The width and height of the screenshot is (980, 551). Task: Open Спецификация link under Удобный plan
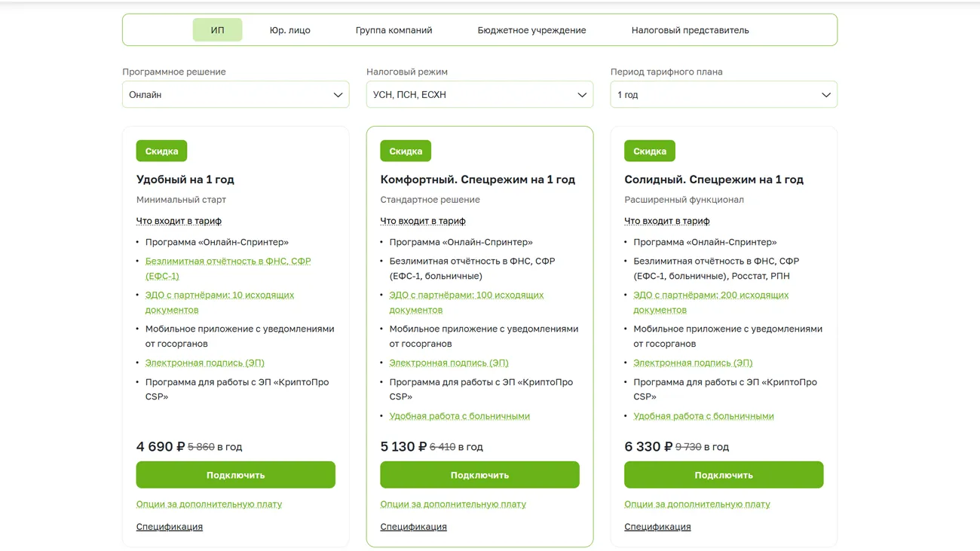[169, 527]
